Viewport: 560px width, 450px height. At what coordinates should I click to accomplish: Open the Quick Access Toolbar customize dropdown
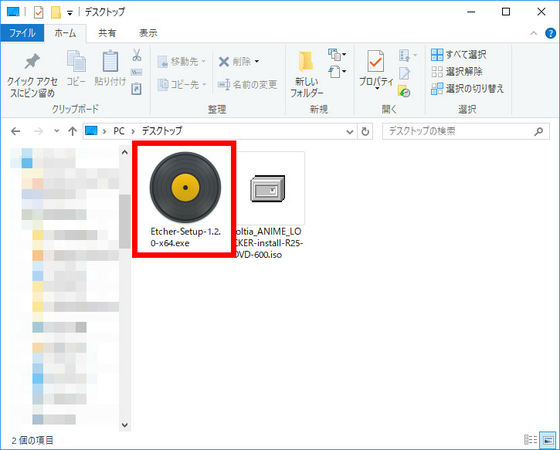tap(70, 13)
